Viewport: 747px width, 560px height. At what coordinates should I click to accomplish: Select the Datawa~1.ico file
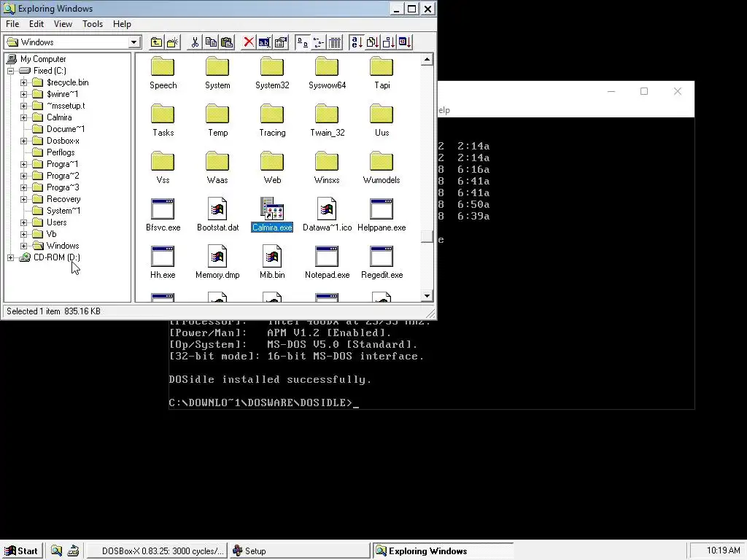pos(328,215)
